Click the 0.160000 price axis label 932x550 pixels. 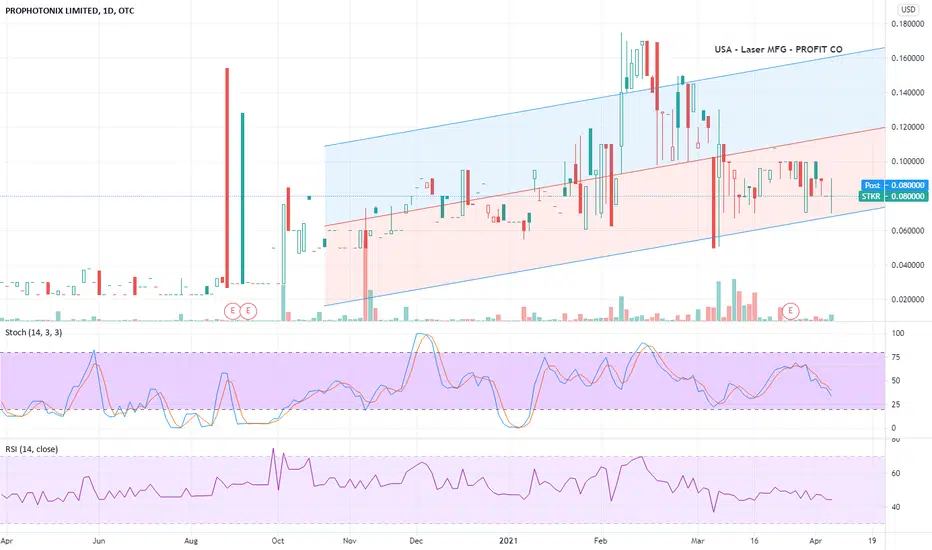[x=908, y=58]
